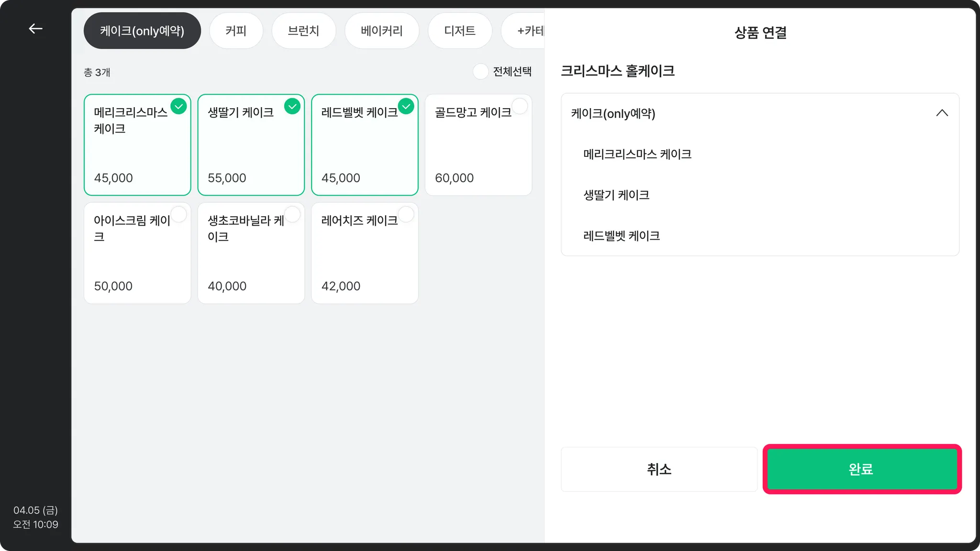Click the back arrow icon
980x551 pixels.
click(x=35, y=29)
